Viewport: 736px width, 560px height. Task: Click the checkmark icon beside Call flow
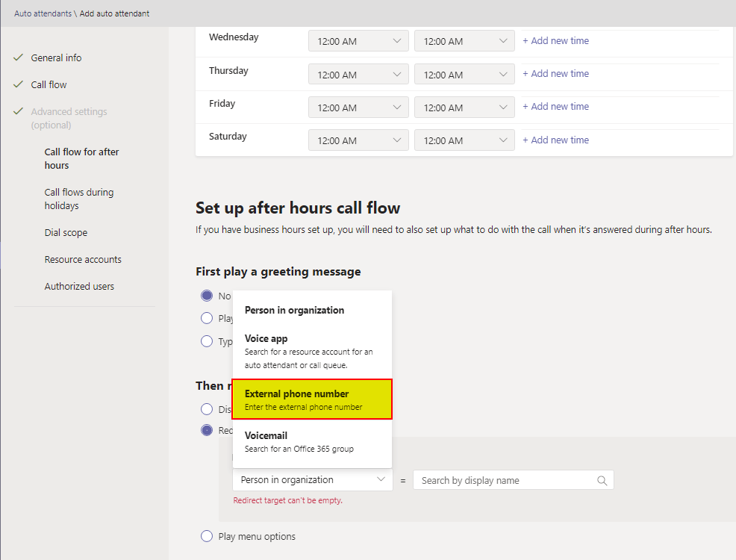pyautogui.click(x=19, y=84)
